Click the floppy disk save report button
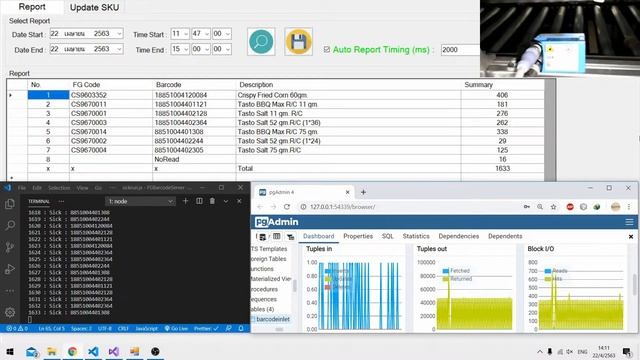640x360 pixels. click(x=298, y=41)
